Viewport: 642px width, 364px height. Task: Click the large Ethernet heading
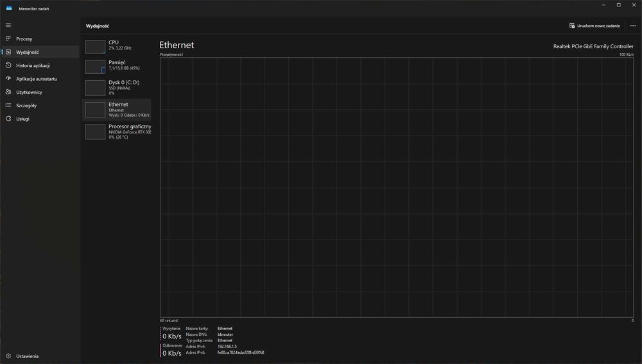pos(177,45)
